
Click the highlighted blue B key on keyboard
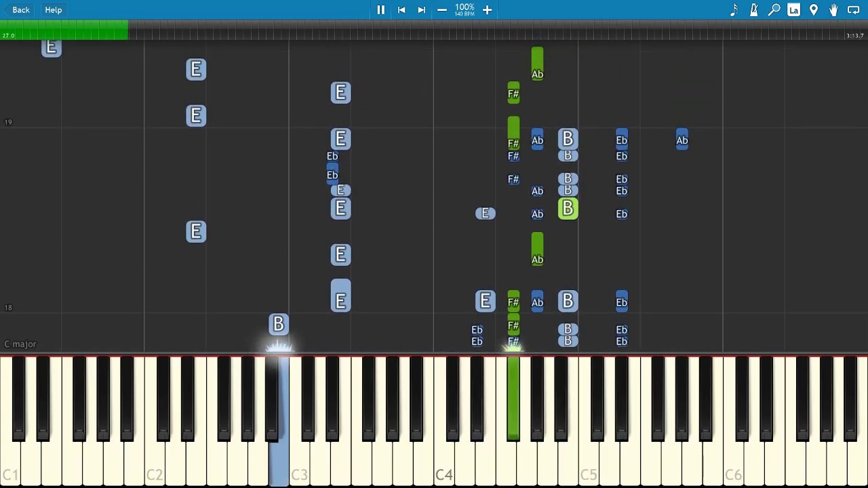tap(279, 464)
